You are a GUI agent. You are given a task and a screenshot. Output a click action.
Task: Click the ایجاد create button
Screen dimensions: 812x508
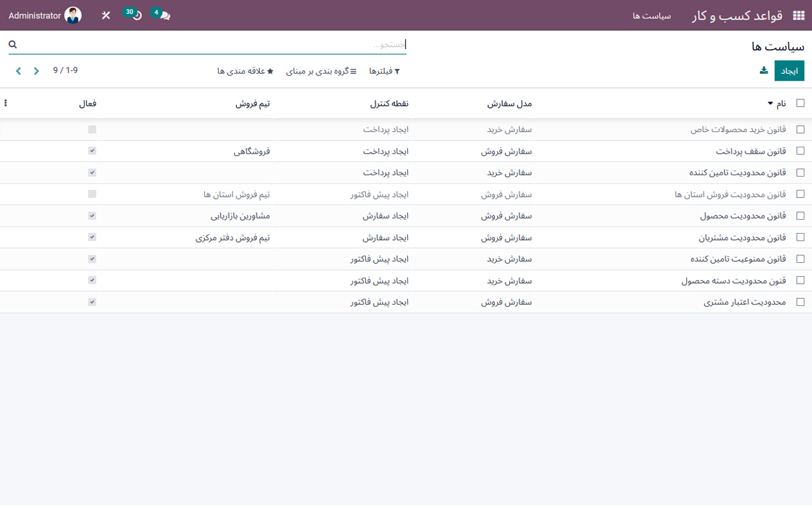click(789, 70)
